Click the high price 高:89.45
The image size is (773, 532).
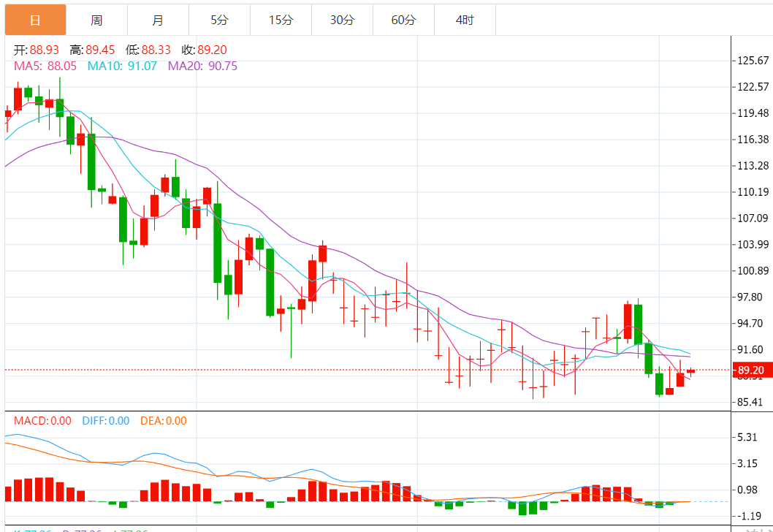tap(92, 50)
